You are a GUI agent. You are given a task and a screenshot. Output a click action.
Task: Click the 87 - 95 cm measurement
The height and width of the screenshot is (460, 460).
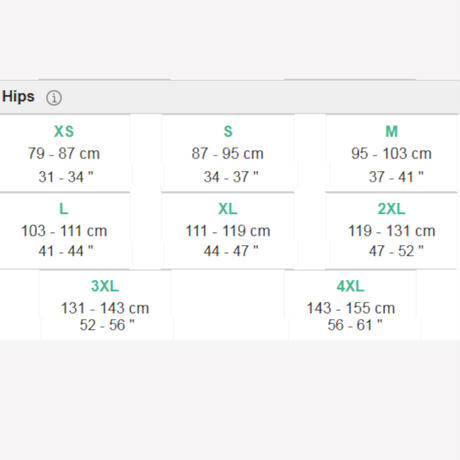tap(228, 154)
